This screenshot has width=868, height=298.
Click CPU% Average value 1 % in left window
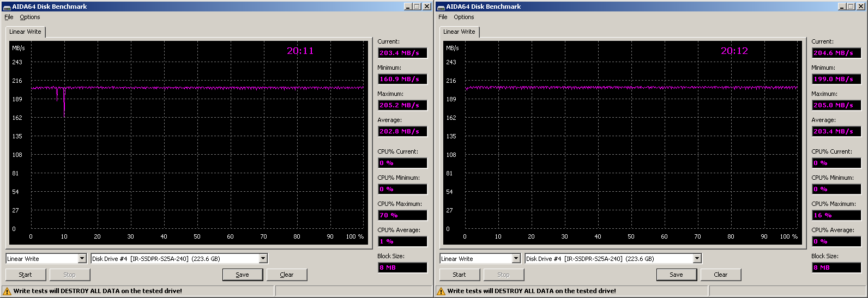[402, 241]
